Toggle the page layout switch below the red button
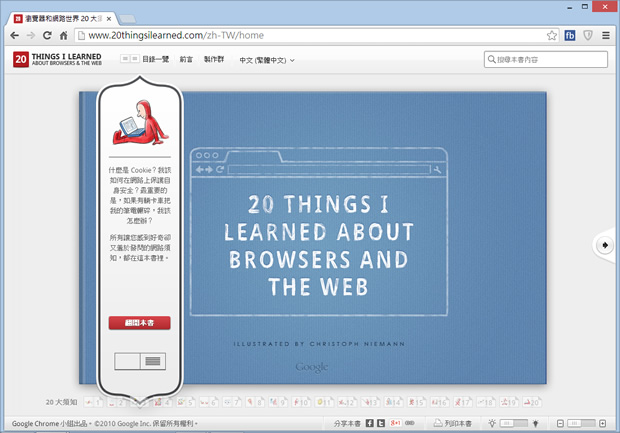Image resolution: width=620 pixels, height=433 pixels. pyautogui.click(x=140, y=360)
